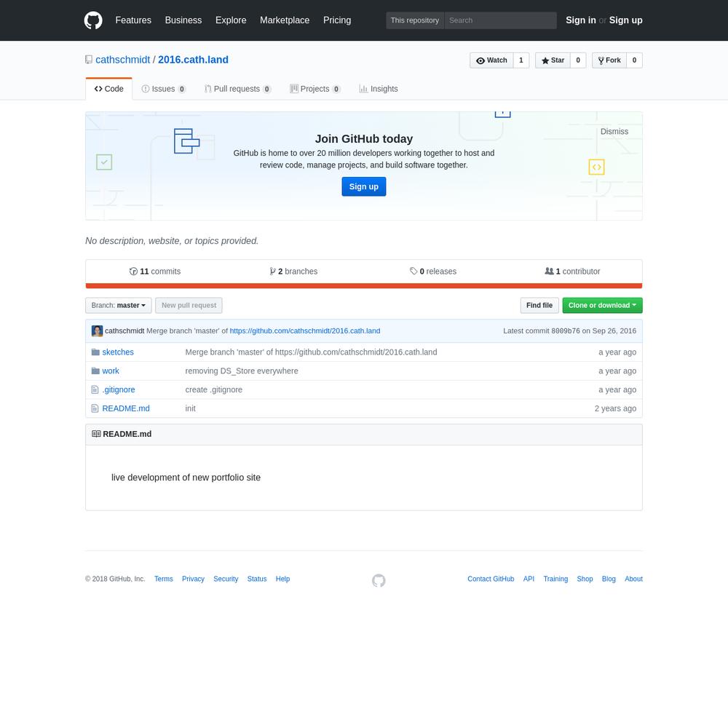View the 1 contributor page
728x728 pixels.
(572, 271)
